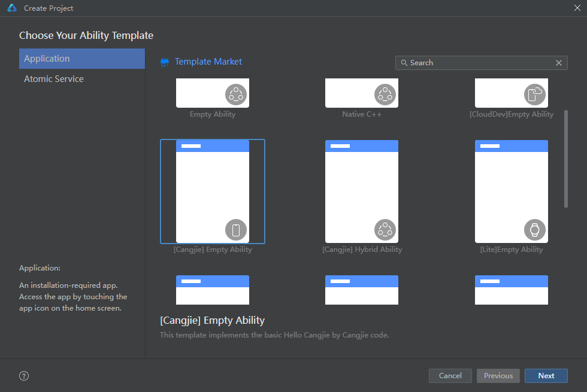This screenshot has width=587, height=392.
Task: Choose the Native C++ template thumbnail
Action: point(362,93)
